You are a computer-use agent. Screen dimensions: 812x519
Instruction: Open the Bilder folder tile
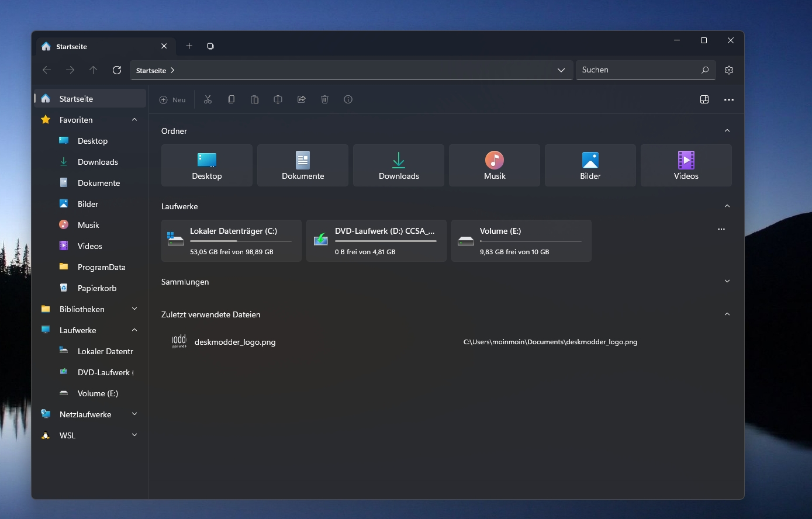(590, 165)
